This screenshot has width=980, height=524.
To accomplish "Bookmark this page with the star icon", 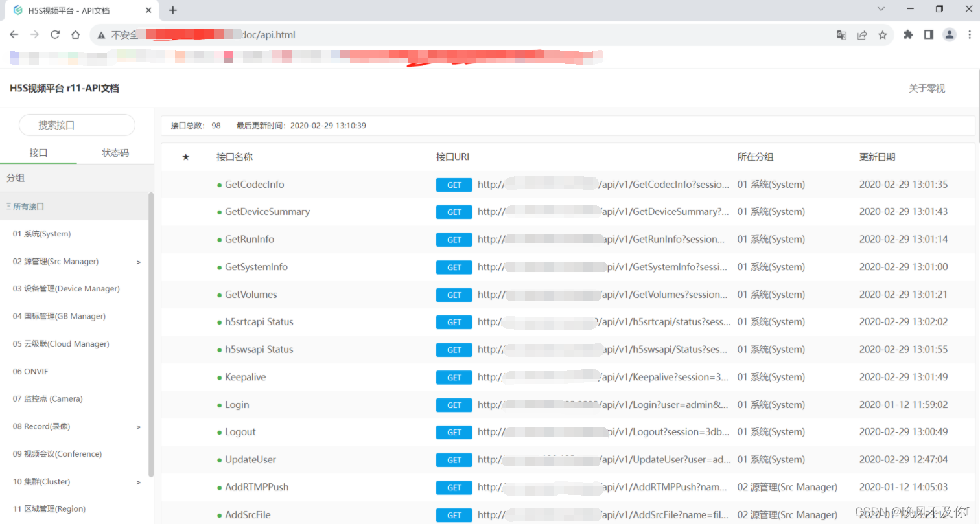I will point(882,35).
